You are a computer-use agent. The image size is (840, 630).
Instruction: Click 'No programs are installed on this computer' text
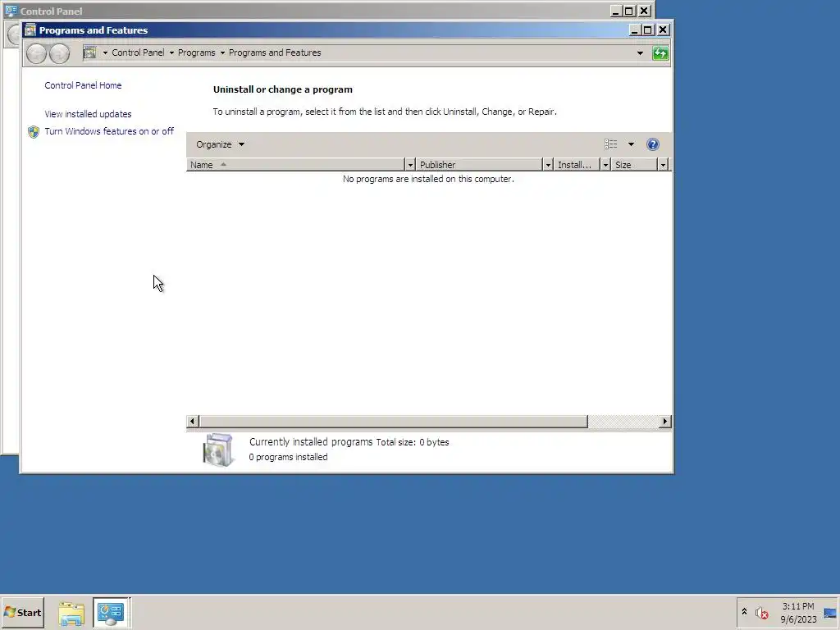click(428, 179)
